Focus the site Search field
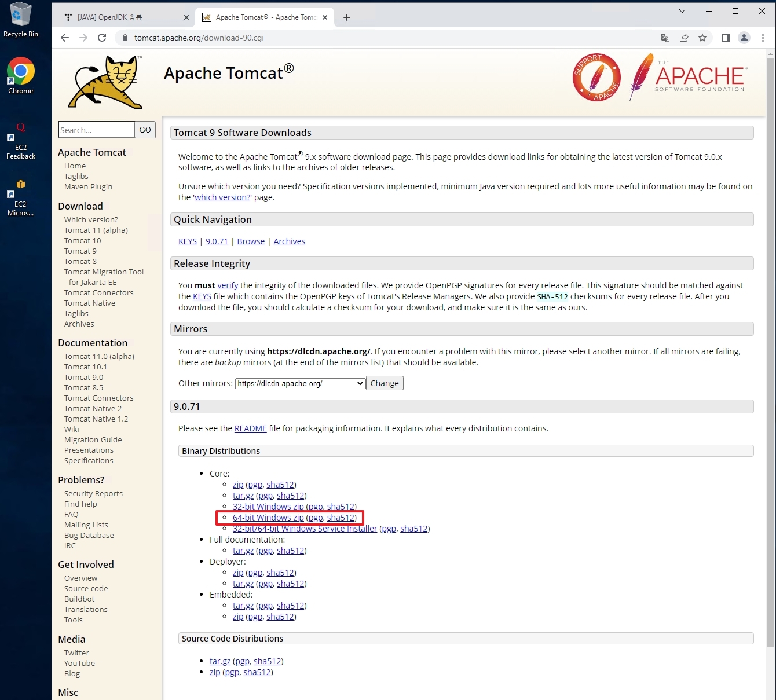Viewport: 776px width, 700px height. pos(97,130)
